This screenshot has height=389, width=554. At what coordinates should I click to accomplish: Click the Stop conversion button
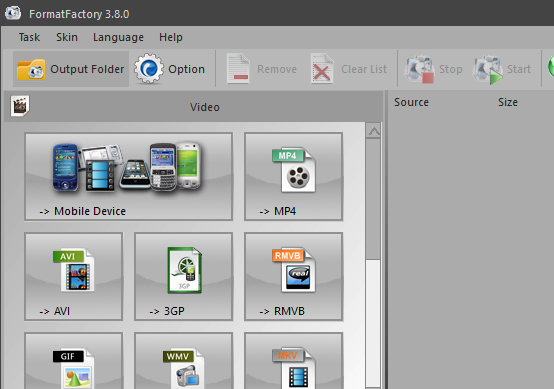[434, 69]
